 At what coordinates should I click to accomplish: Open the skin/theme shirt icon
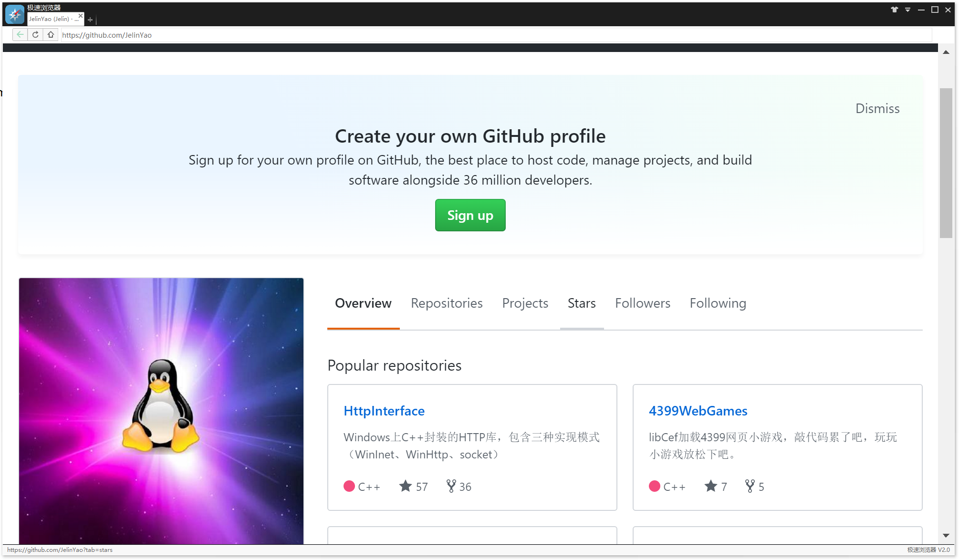point(894,10)
